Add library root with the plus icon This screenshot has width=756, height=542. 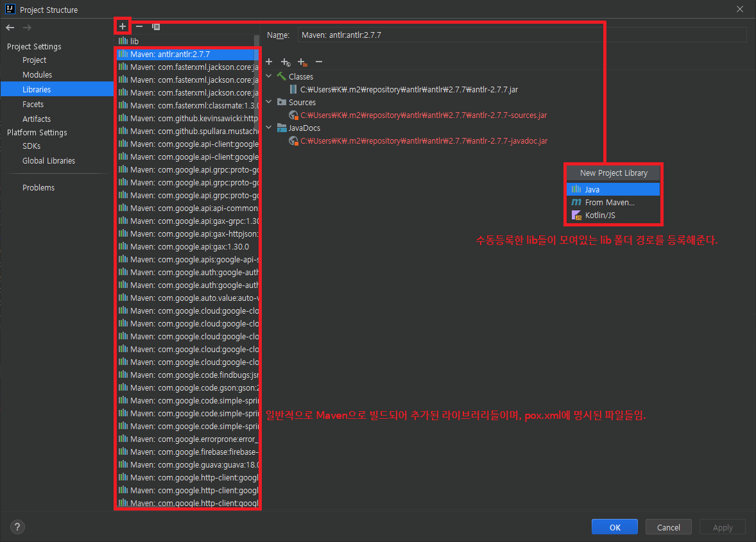click(269, 62)
